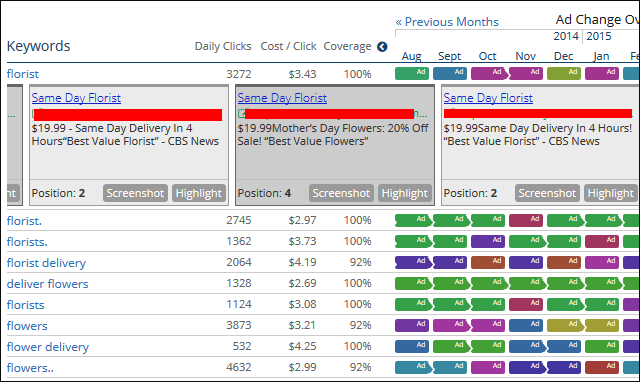Image resolution: width=640 pixels, height=382 pixels.
Task: Collapse columns with the Coverage arrow icon
Action: (x=382, y=47)
